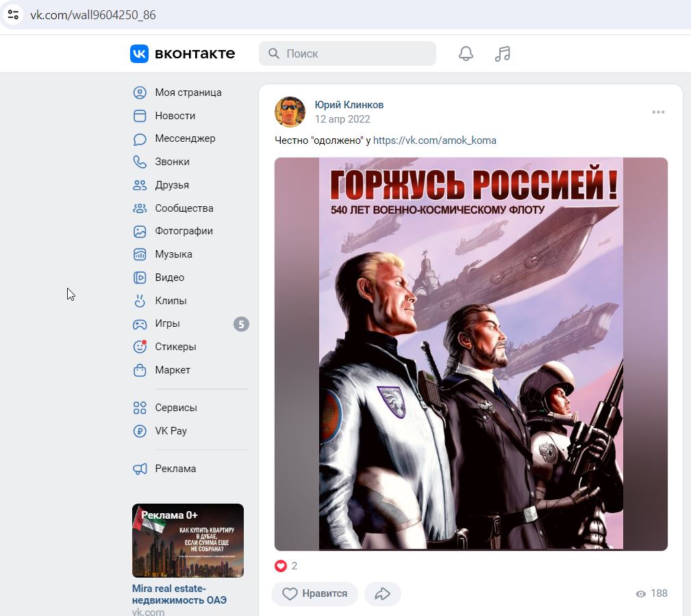The width and height of the screenshot is (691, 616).
Task: Open the Звонки menu label
Action: tap(172, 162)
